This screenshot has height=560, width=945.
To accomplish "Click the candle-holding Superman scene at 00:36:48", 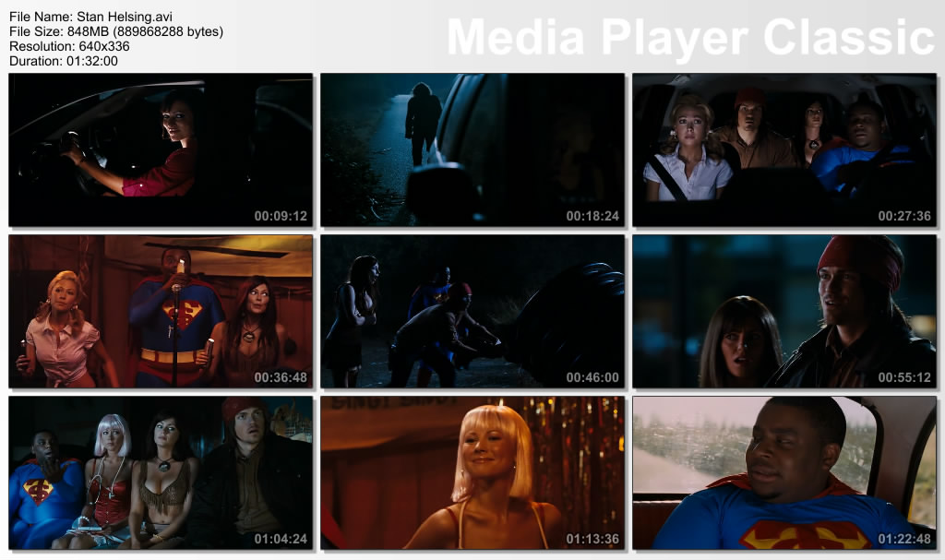I will click(161, 311).
